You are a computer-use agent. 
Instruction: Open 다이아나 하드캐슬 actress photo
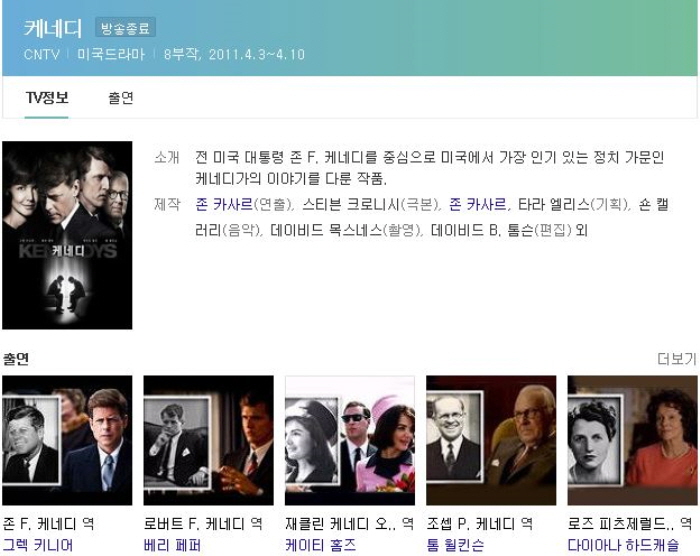click(x=632, y=440)
